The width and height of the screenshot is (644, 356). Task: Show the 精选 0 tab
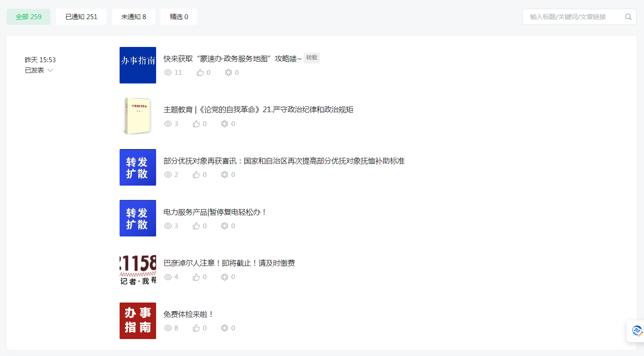[179, 17]
